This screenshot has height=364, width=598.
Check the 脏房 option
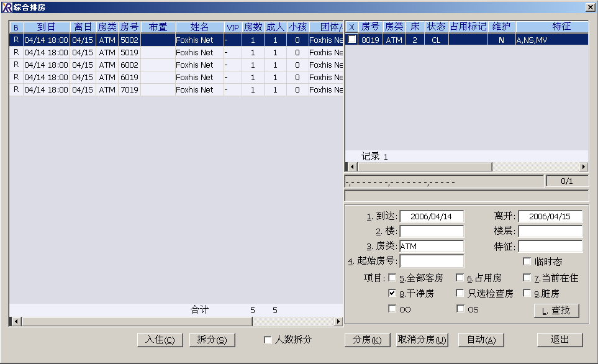[x=527, y=293]
